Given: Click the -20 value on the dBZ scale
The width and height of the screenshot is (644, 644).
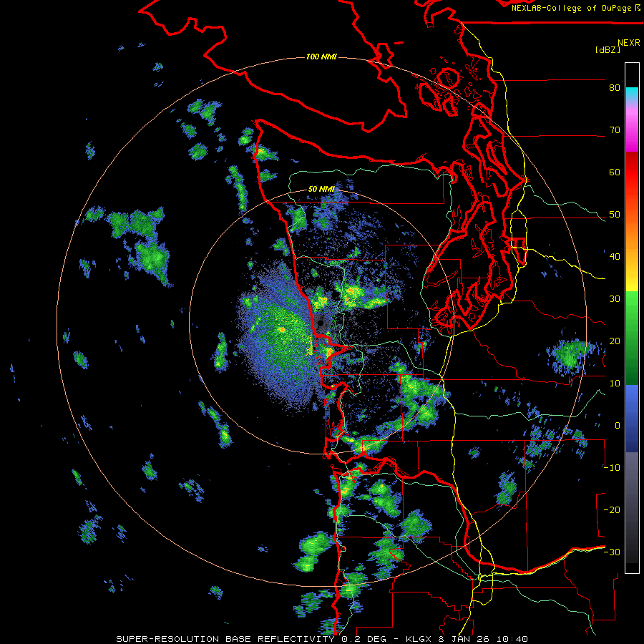Looking at the screenshot, I should [612, 510].
